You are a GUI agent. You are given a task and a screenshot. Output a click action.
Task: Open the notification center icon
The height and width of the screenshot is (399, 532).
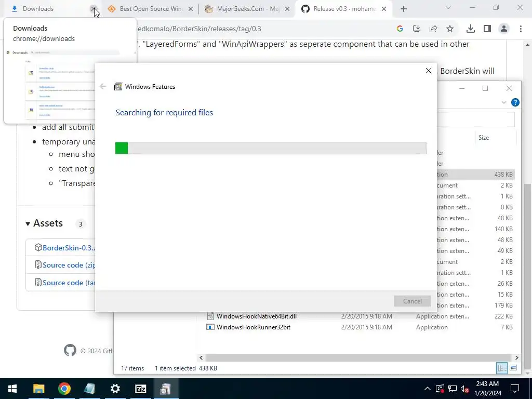[515, 389]
